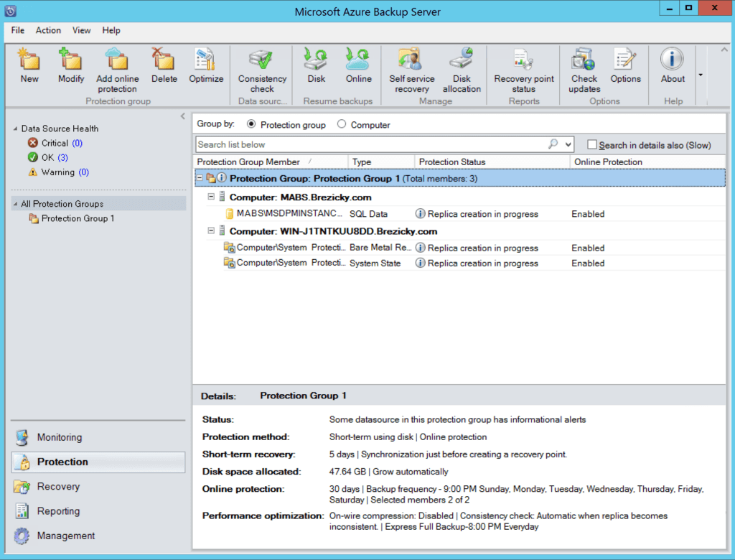Open the View menu

tap(82, 30)
